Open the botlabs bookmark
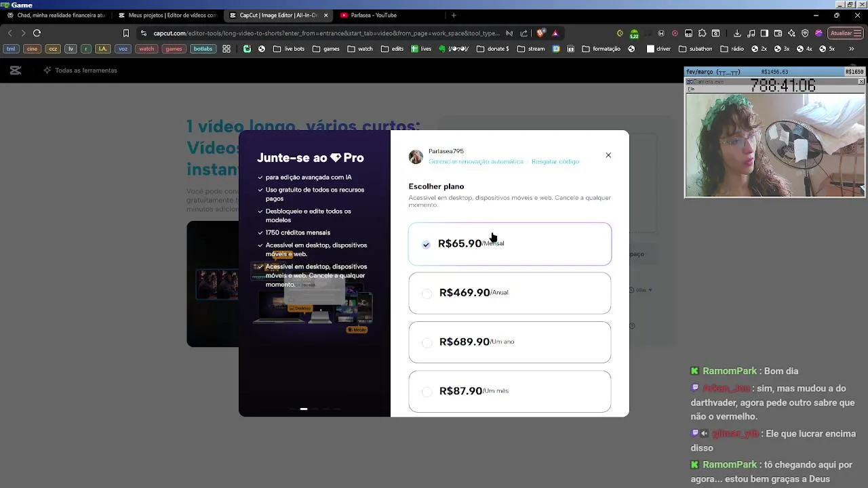This screenshot has width=868, height=488. [203, 49]
